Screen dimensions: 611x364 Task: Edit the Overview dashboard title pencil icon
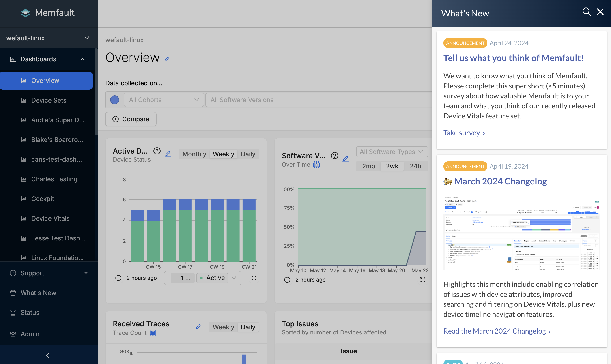click(167, 59)
